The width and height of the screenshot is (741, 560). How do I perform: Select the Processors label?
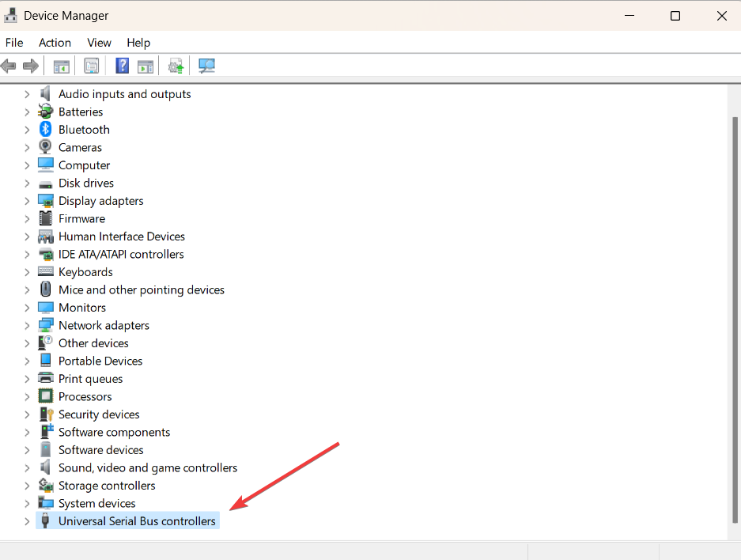pyautogui.click(x=85, y=397)
